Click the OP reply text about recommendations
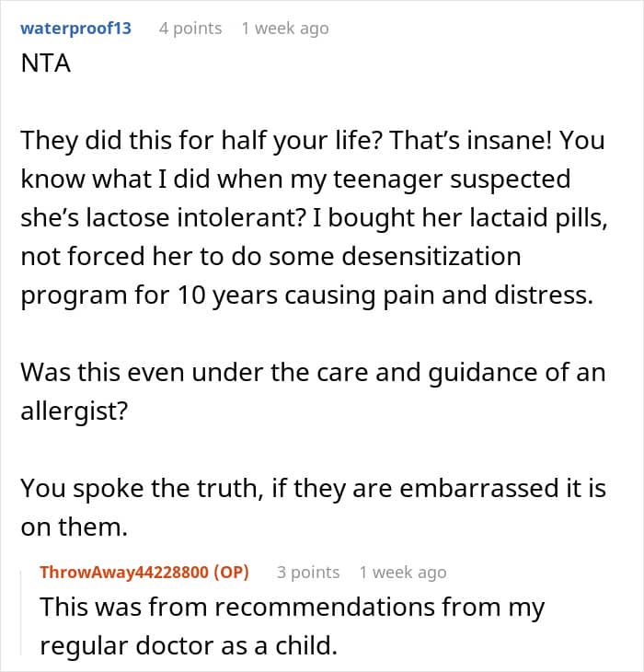Viewport: 644px width, 672px height. 292,626
